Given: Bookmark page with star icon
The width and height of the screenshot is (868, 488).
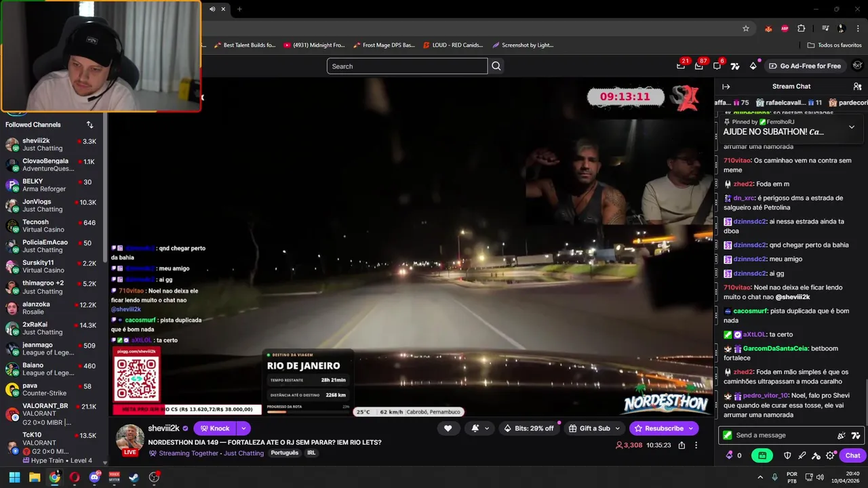Looking at the screenshot, I should [x=746, y=28].
